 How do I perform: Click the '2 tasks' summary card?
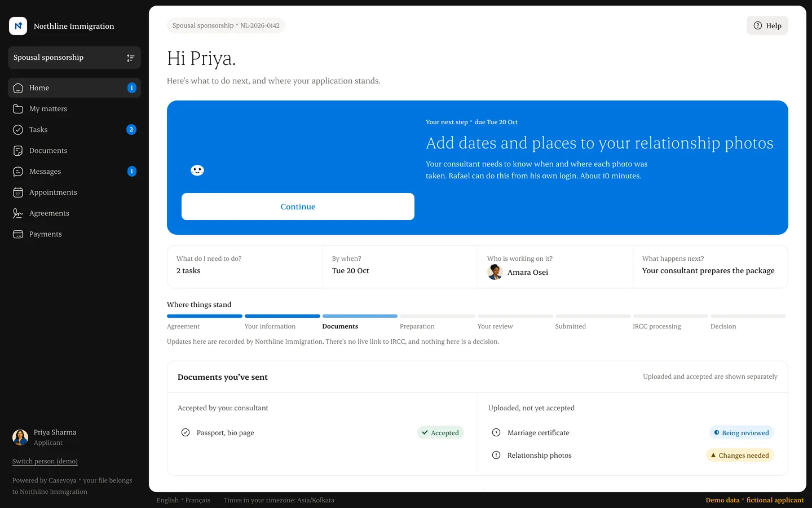pos(245,266)
